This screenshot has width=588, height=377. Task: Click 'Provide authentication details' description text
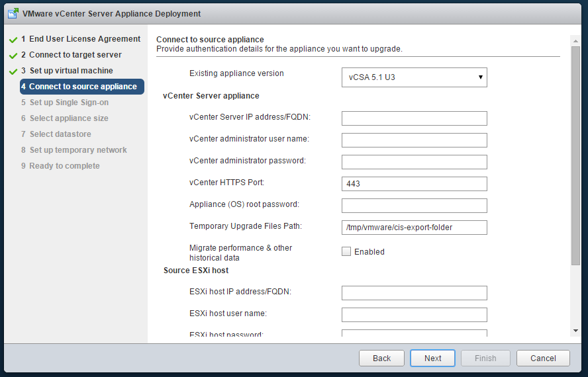pyautogui.click(x=279, y=49)
